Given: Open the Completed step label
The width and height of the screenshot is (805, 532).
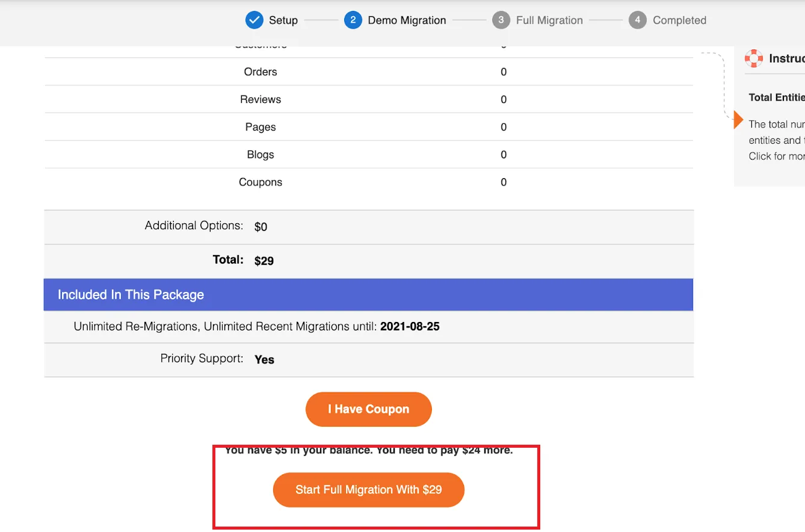Looking at the screenshot, I should pyautogui.click(x=679, y=20).
